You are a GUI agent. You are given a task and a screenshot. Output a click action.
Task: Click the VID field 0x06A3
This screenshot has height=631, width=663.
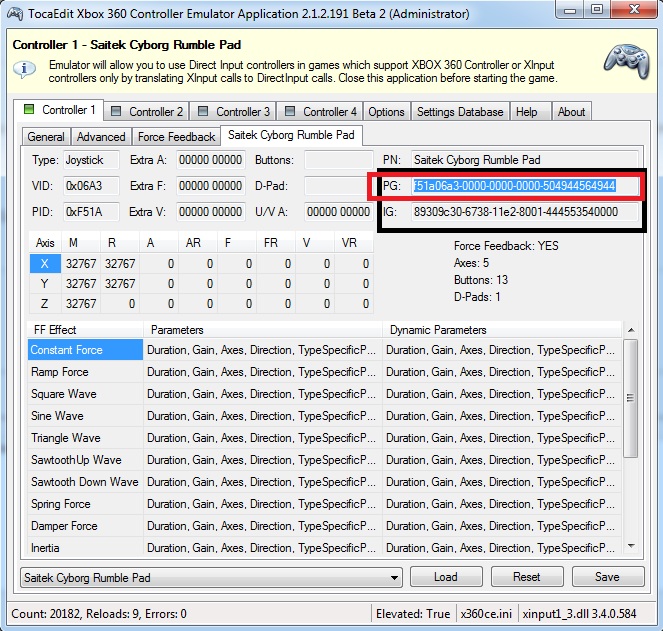(91, 186)
